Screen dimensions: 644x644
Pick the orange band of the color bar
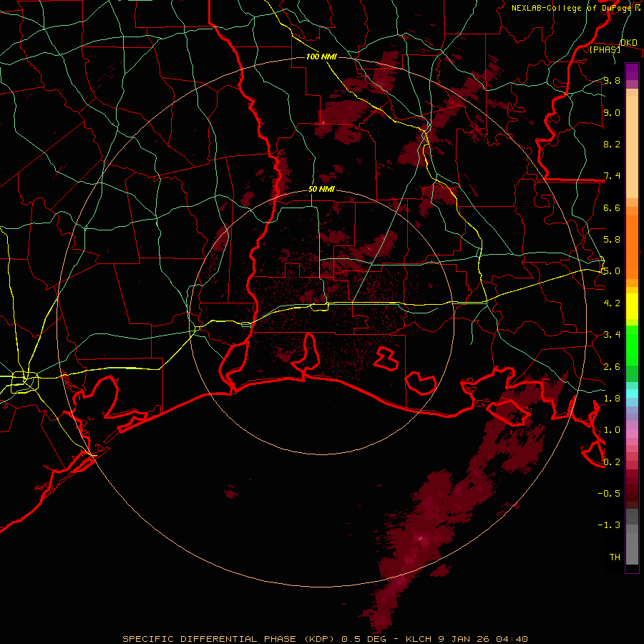[632, 248]
